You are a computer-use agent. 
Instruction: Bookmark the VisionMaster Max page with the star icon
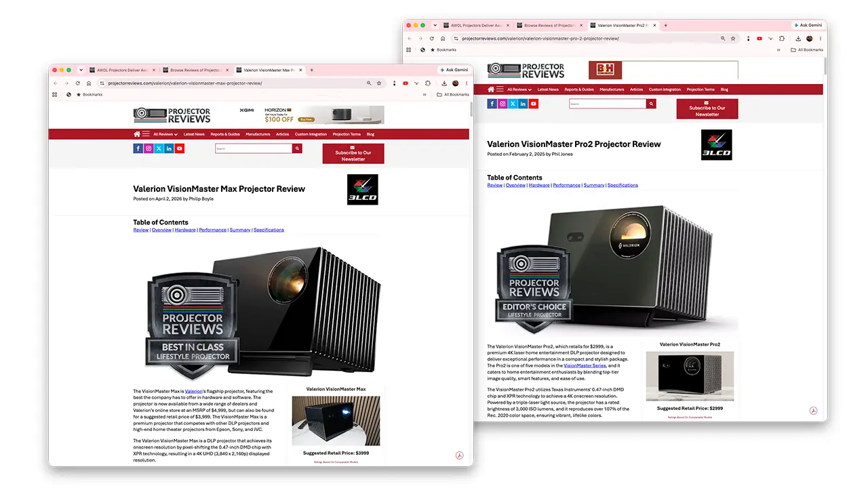(379, 83)
